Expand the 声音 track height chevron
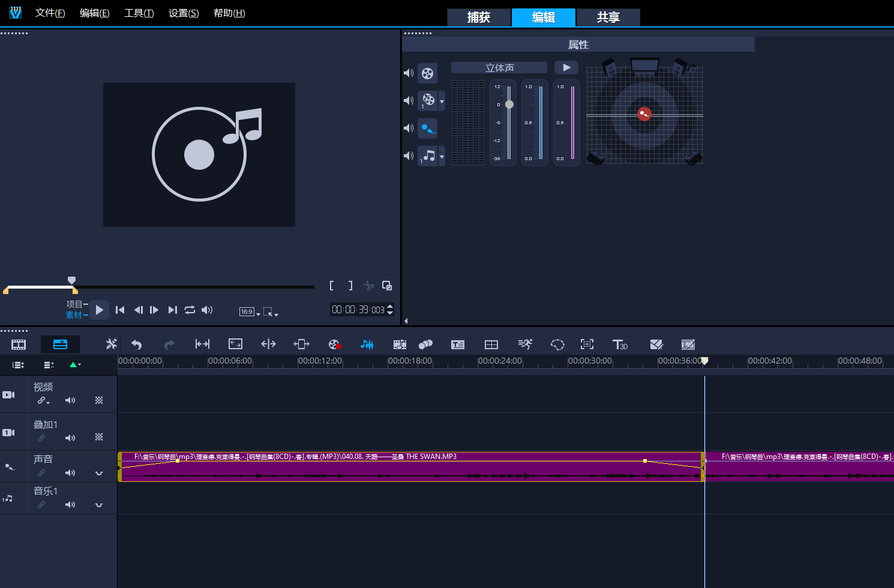This screenshot has width=894, height=588. 99,473
